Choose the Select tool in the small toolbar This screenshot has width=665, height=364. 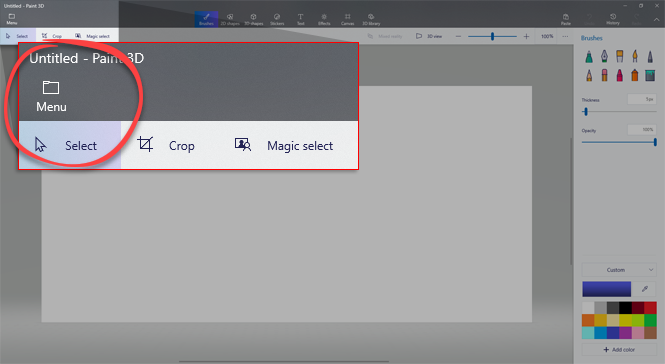[x=18, y=36]
